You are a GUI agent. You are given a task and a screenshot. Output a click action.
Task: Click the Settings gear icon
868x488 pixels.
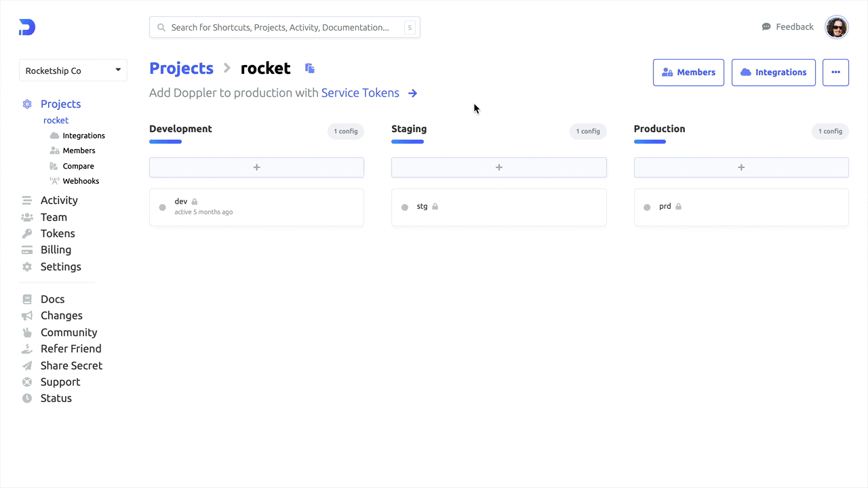tap(27, 266)
